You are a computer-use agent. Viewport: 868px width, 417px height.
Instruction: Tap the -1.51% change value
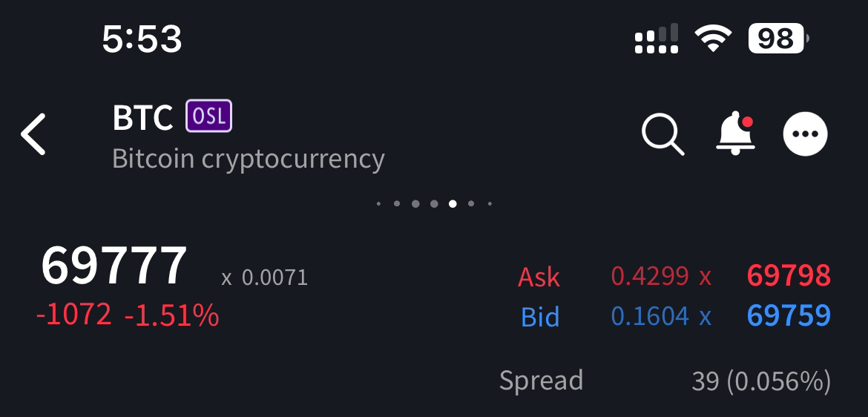click(x=172, y=315)
